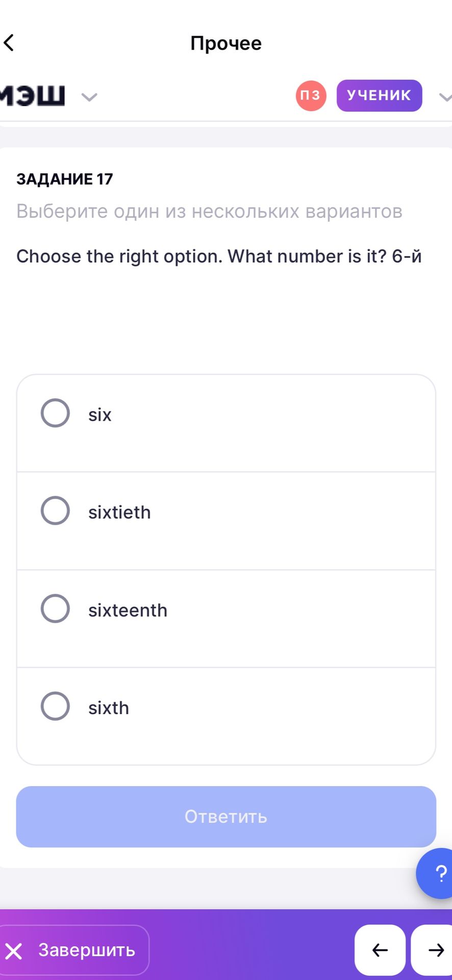Open the blue question mark help bubble
Image resolution: width=452 pixels, height=980 pixels.
coord(435,873)
